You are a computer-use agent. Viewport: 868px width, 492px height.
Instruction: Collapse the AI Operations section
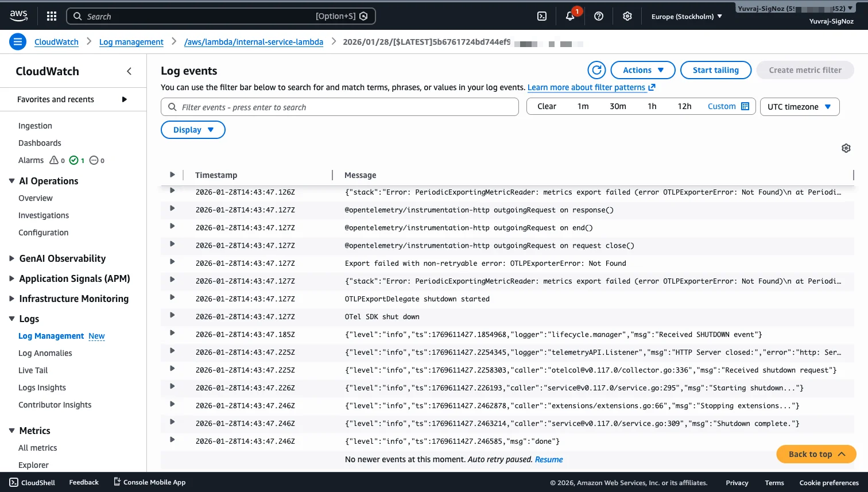11,180
